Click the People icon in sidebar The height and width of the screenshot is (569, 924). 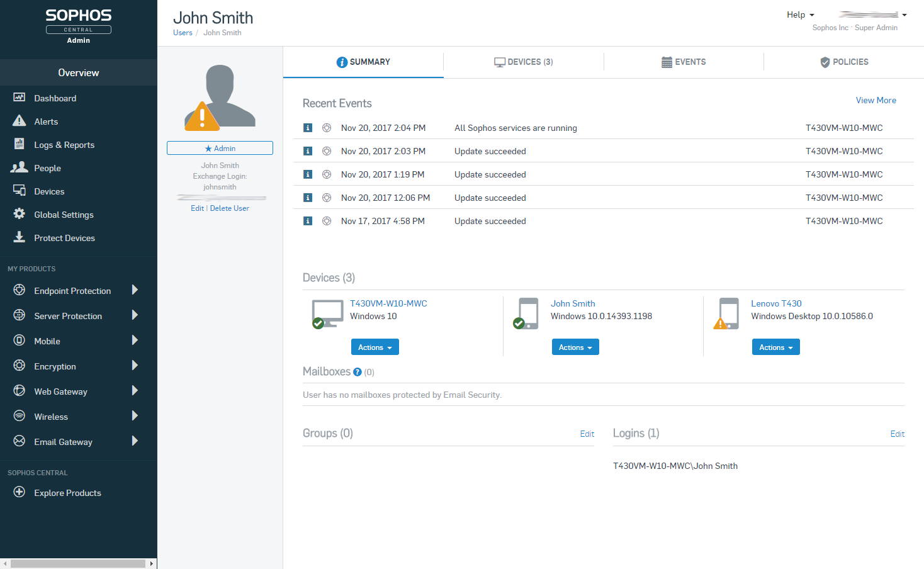tap(20, 167)
